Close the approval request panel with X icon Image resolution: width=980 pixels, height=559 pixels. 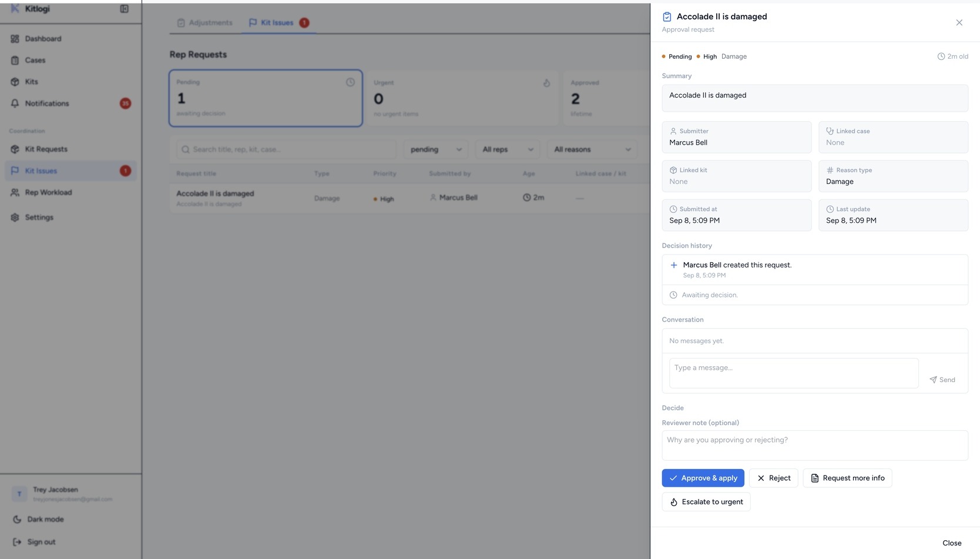point(959,22)
